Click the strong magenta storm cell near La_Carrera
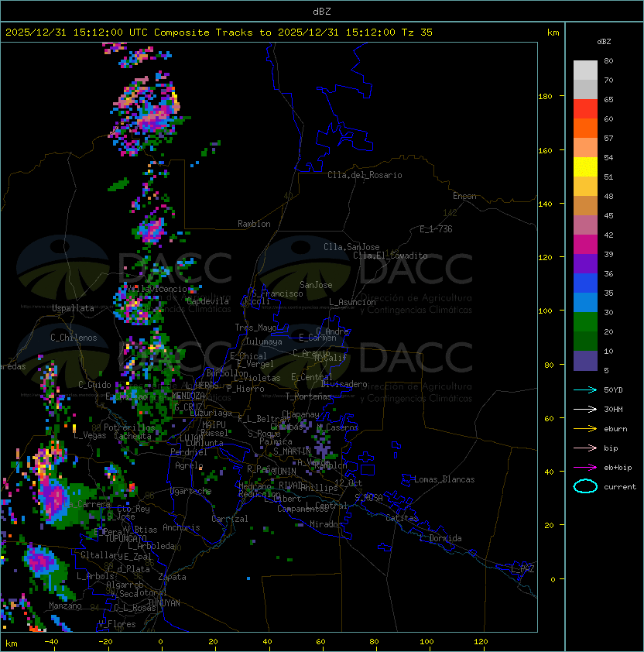 [x=53, y=499]
